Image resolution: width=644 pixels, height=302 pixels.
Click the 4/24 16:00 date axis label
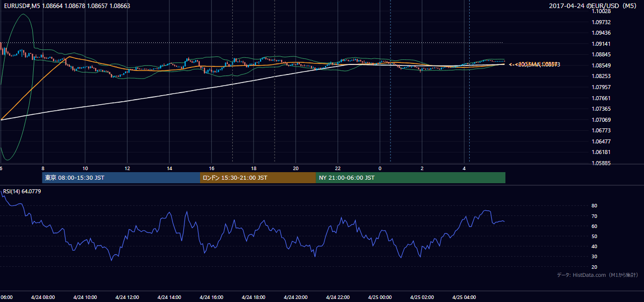point(211,297)
